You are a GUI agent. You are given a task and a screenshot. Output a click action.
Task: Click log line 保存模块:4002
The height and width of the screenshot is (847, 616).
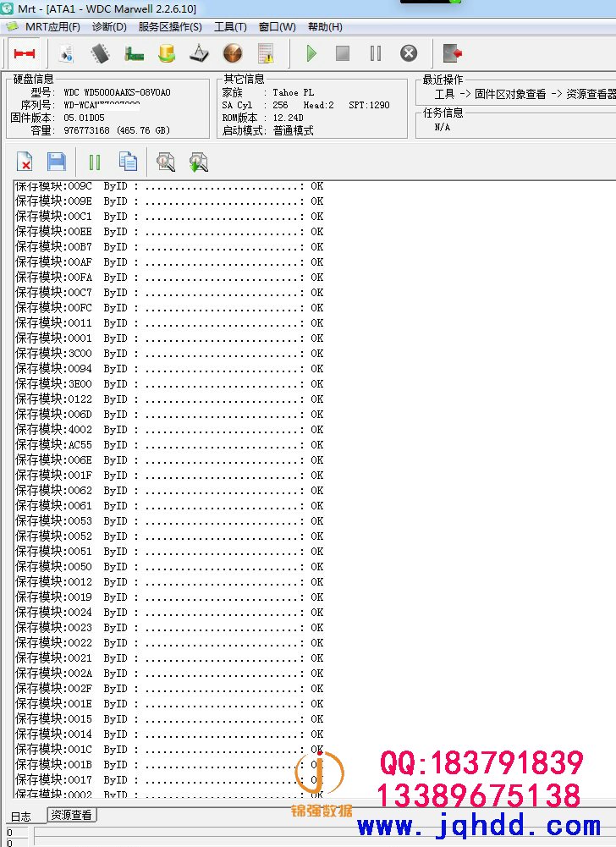click(169, 430)
